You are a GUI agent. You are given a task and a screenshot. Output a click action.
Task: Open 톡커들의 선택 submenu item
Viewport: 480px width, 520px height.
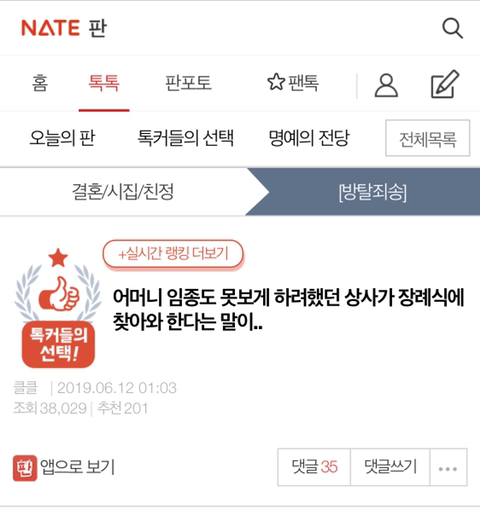pyautogui.click(x=186, y=138)
